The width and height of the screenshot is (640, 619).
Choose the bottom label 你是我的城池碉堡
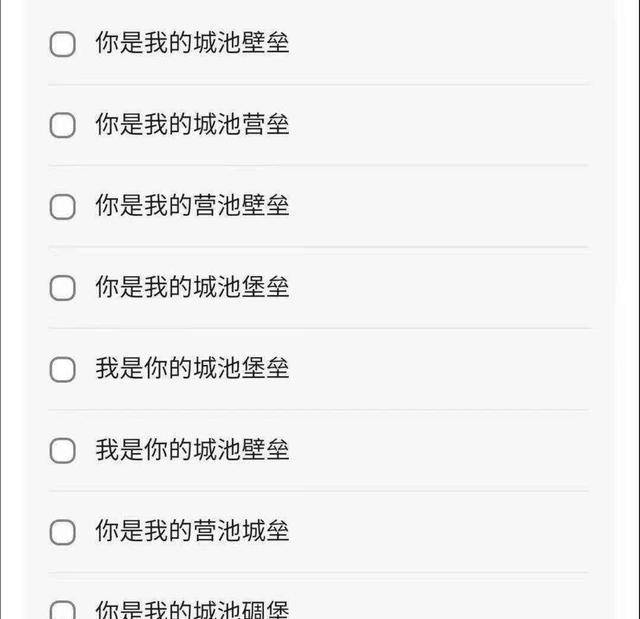192,609
